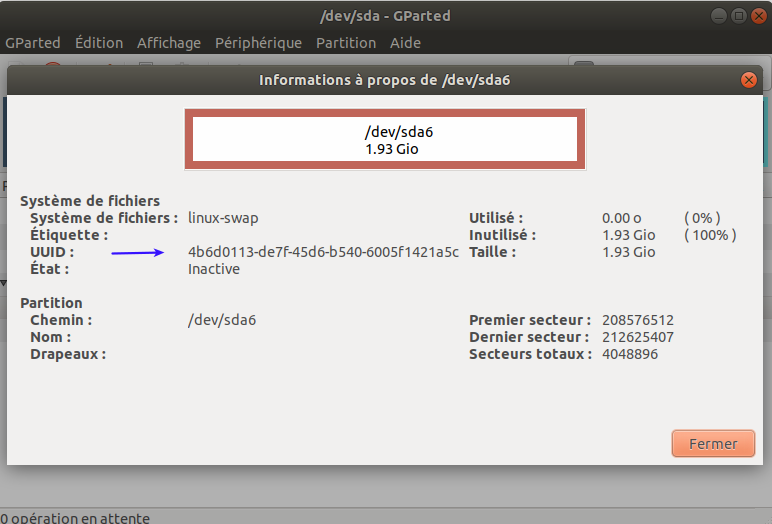Minimize the GParted main window
Screen dimensions: 772x524
coord(720,15)
